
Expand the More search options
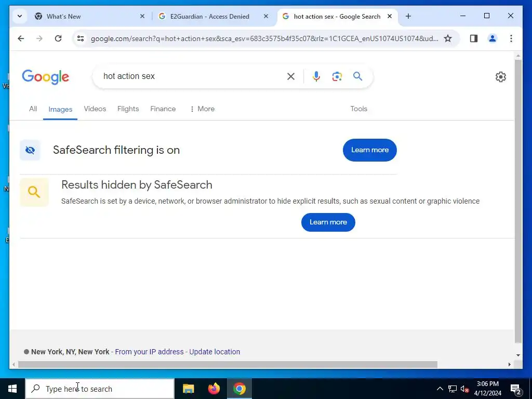click(x=202, y=109)
